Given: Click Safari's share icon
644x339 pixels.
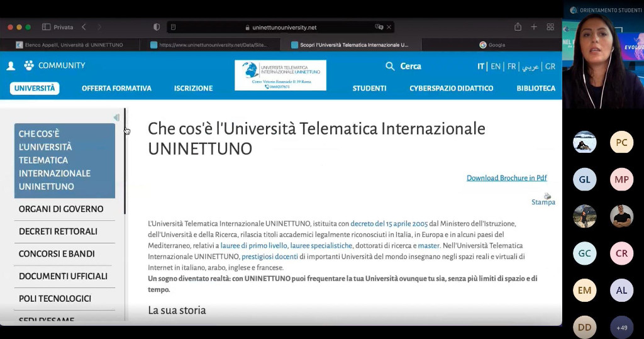Looking at the screenshot, I should pyautogui.click(x=518, y=27).
